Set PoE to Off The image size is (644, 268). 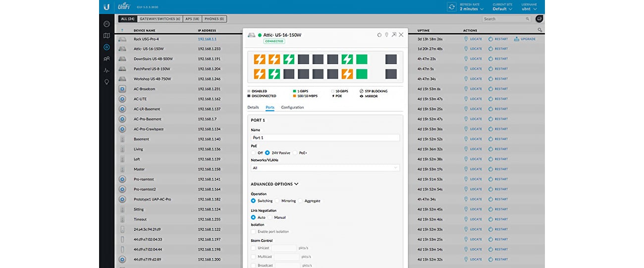pyautogui.click(x=253, y=153)
